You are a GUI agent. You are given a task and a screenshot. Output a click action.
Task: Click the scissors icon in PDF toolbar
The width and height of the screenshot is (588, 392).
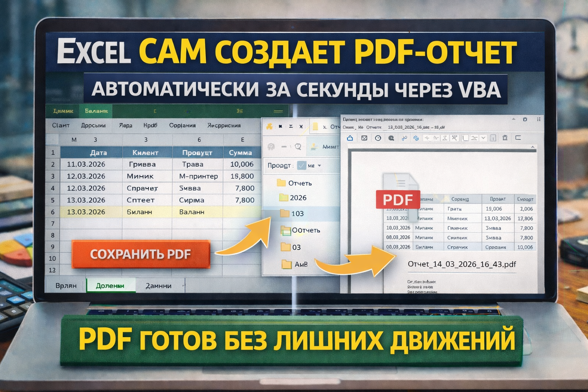click(404, 138)
